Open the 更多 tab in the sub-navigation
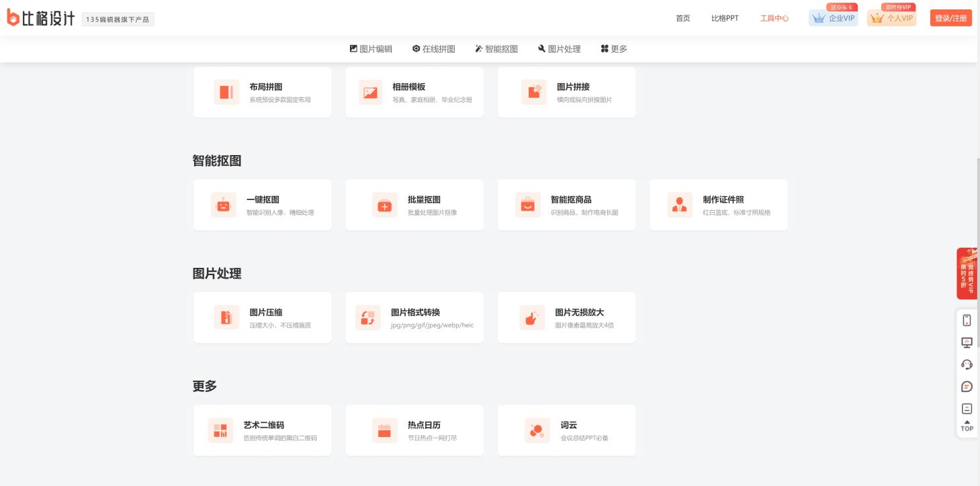Image resolution: width=980 pixels, height=486 pixels. click(614, 49)
